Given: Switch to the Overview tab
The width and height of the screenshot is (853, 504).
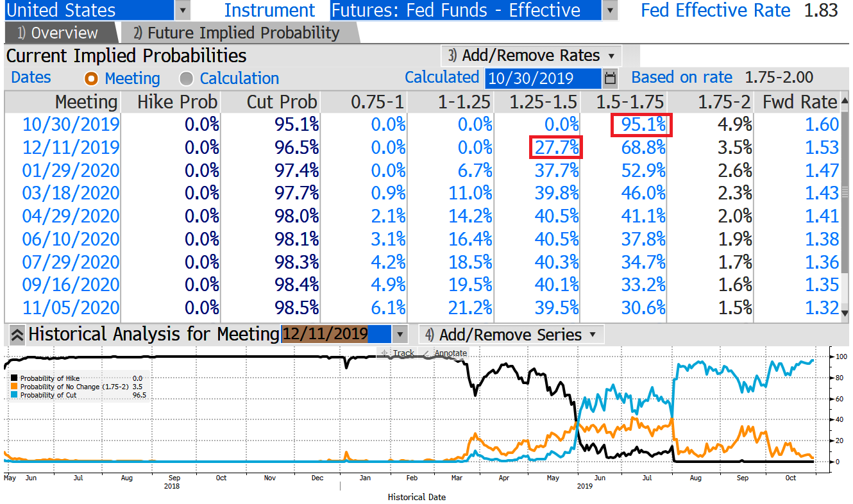Looking at the screenshot, I should (58, 33).
